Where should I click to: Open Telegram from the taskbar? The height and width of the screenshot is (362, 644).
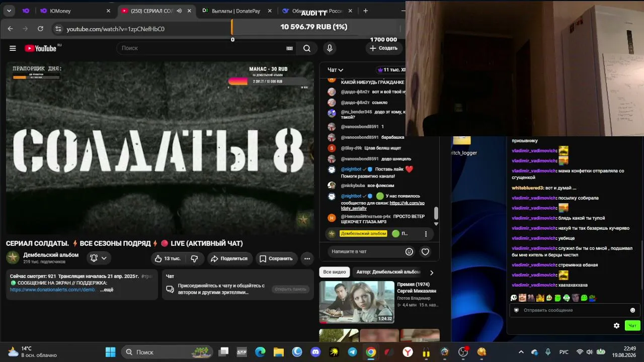tap(352, 352)
